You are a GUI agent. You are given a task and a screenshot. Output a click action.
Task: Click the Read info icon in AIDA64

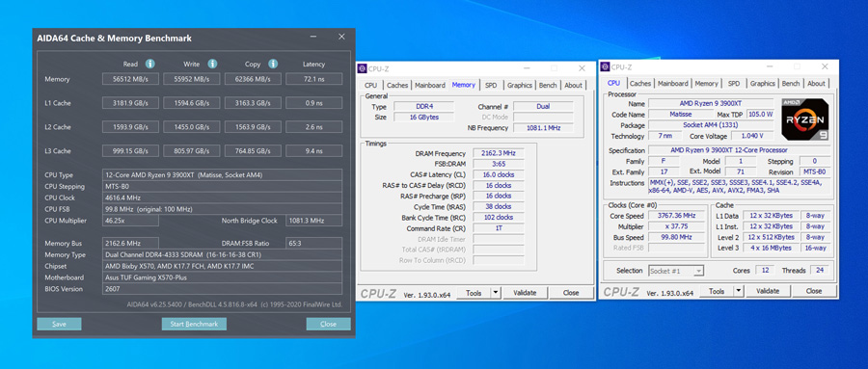pos(150,64)
